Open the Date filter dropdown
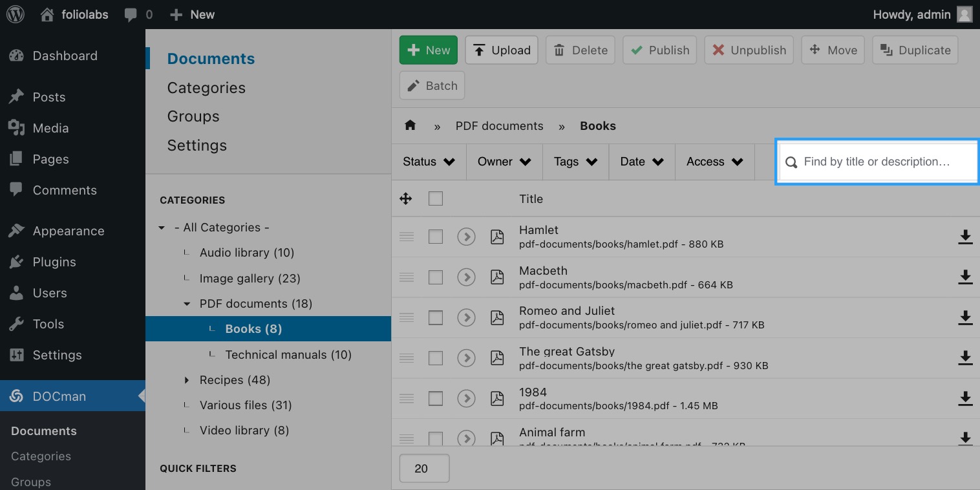Image resolution: width=980 pixels, height=490 pixels. click(x=642, y=162)
